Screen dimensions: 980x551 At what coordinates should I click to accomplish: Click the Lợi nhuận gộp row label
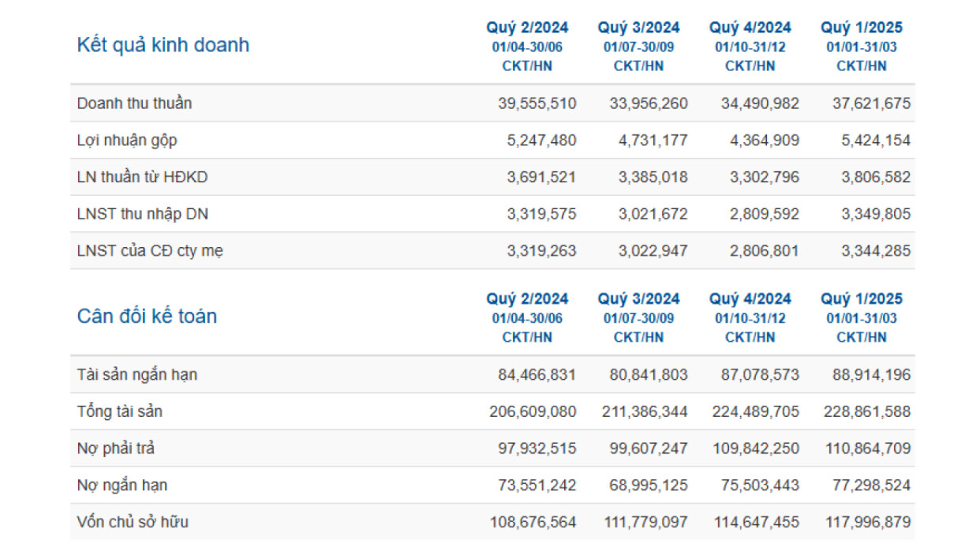(x=127, y=141)
